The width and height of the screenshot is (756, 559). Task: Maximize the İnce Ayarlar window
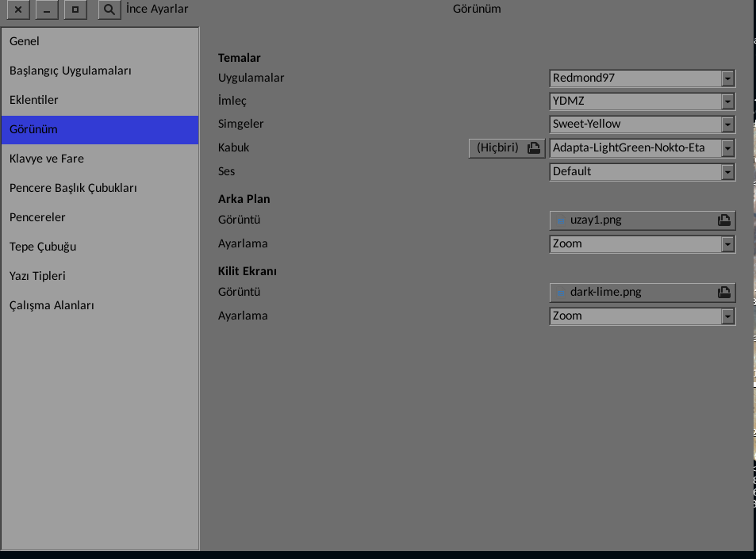pos(75,10)
